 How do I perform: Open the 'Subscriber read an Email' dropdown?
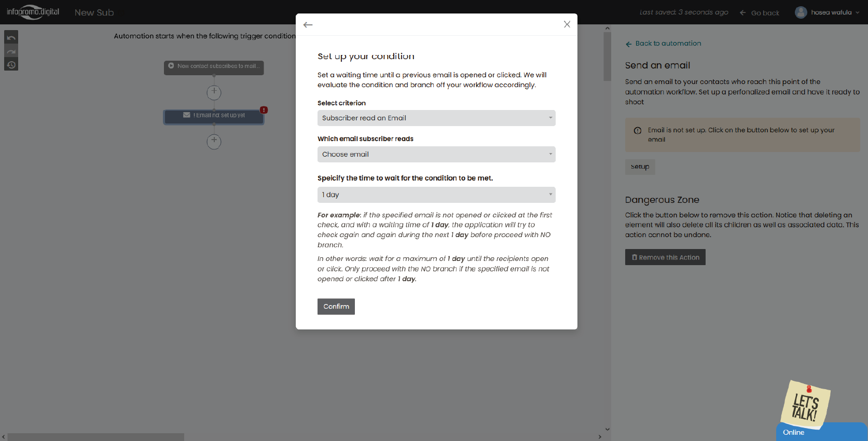436,118
